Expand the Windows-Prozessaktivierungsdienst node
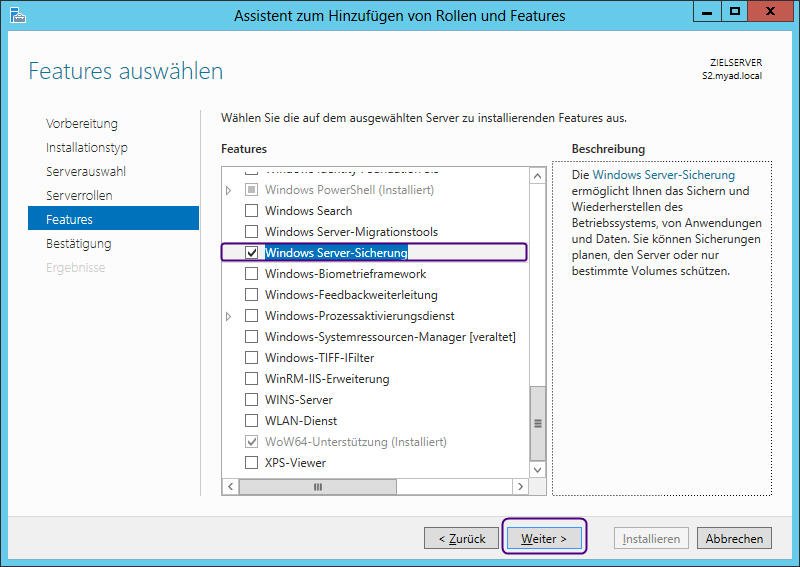Image resolution: width=800 pixels, height=567 pixels. [x=229, y=316]
